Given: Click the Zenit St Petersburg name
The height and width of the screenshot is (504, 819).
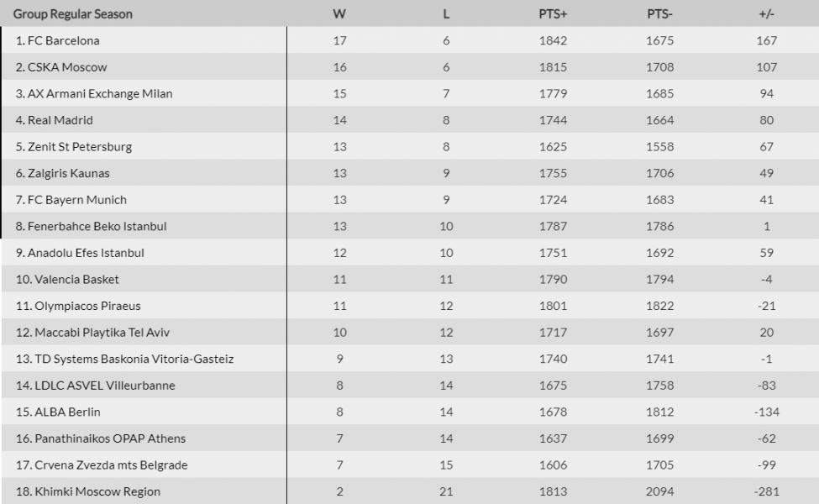Looking at the screenshot, I should 80,147.
